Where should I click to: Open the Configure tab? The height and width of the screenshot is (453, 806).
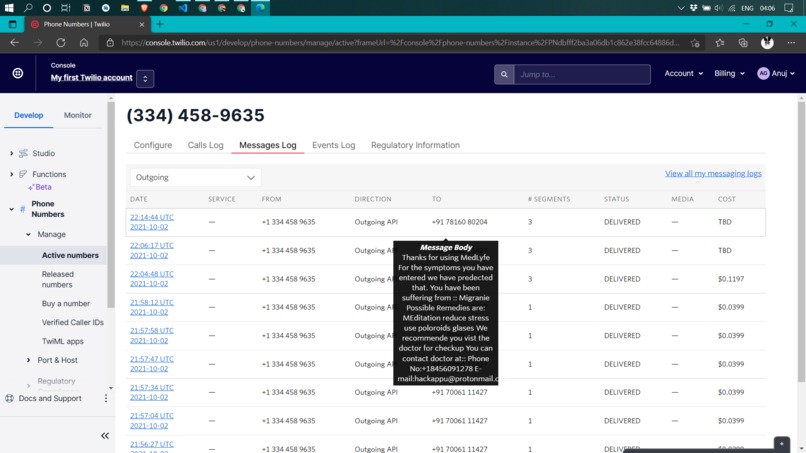153,145
